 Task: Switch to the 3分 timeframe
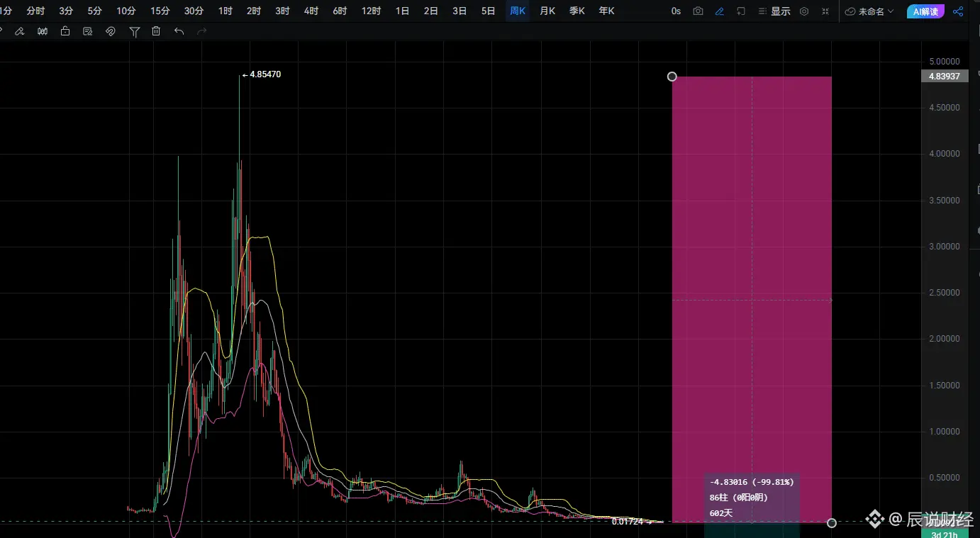pyautogui.click(x=66, y=11)
